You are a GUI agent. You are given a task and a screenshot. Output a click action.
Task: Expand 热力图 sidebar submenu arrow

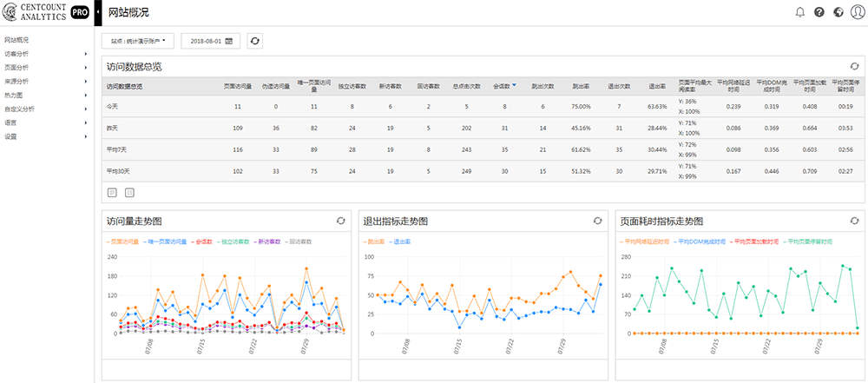[86, 96]
